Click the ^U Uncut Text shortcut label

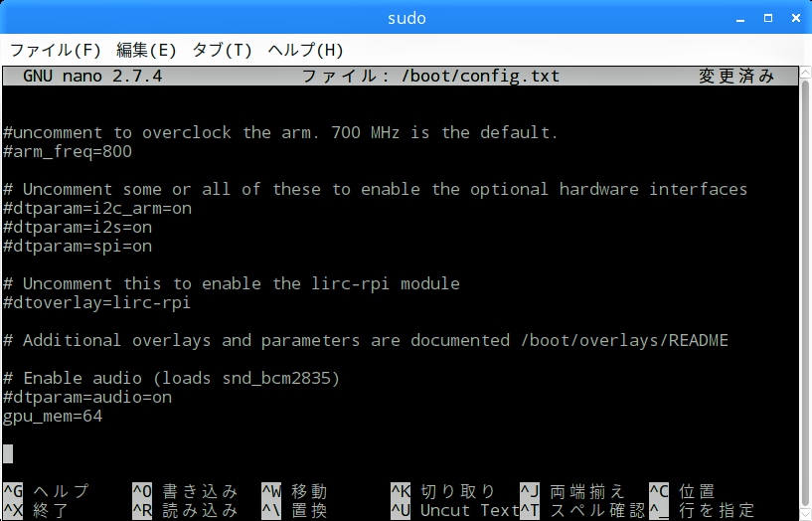pyautogui.click(x=455, y=510)
